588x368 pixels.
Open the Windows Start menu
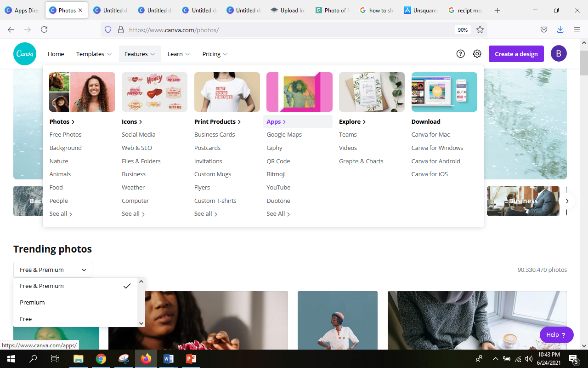[x=11, y=359]
